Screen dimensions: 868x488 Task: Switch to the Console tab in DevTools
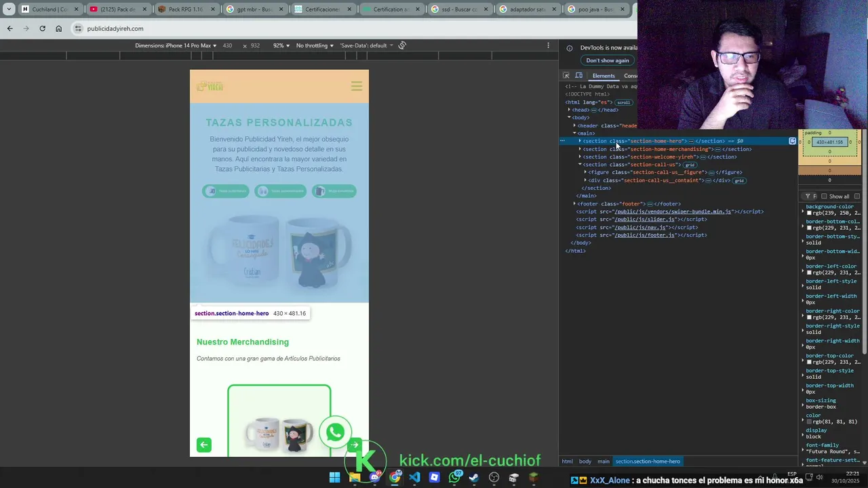tap(630, 76)
